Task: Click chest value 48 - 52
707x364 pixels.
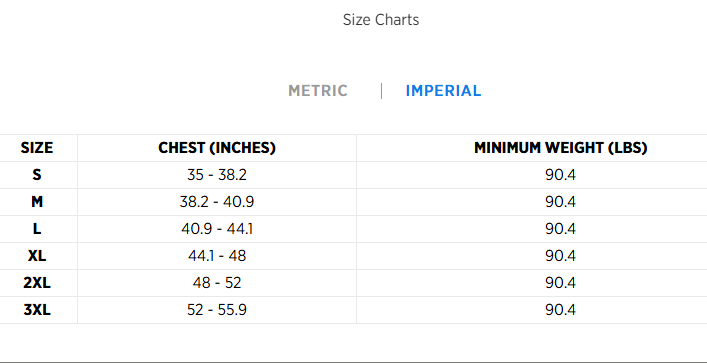Action: (217, 283)
